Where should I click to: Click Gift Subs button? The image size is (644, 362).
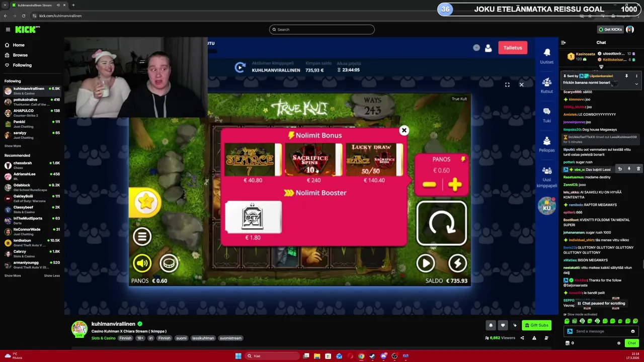pyautogui.click(x=536, y=325)
